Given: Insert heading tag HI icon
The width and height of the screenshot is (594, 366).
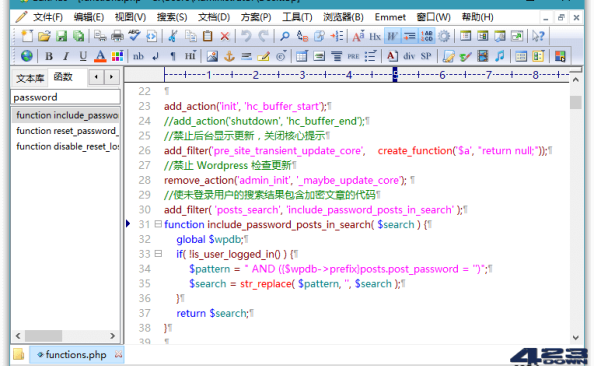Looking at the screenshot, I should click(x=190, y=56).
